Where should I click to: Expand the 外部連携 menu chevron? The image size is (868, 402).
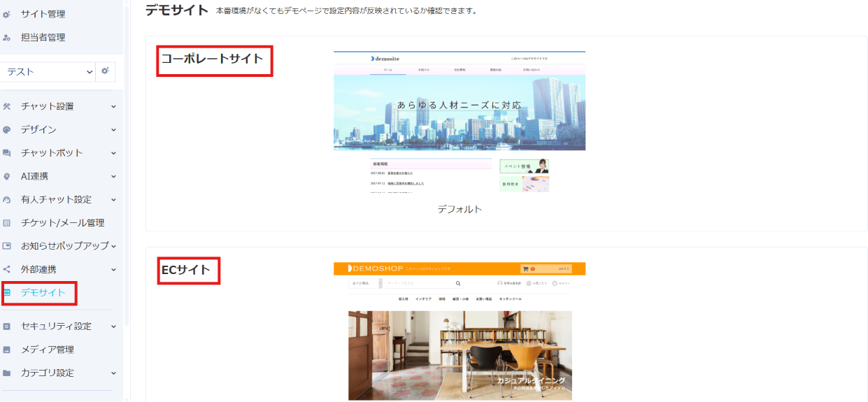[114, 269]
